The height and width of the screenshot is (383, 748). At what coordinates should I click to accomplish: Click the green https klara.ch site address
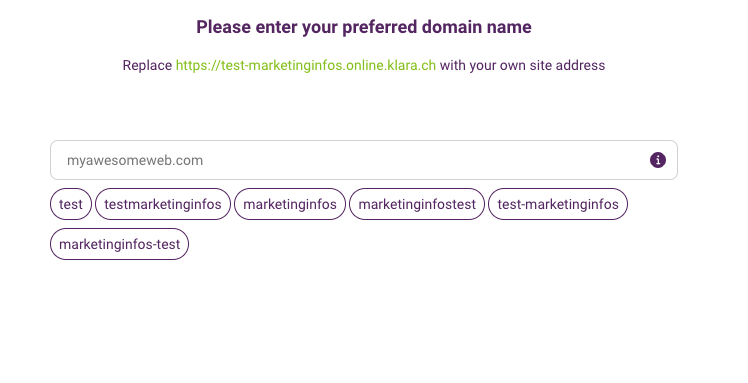pos(306,65)
